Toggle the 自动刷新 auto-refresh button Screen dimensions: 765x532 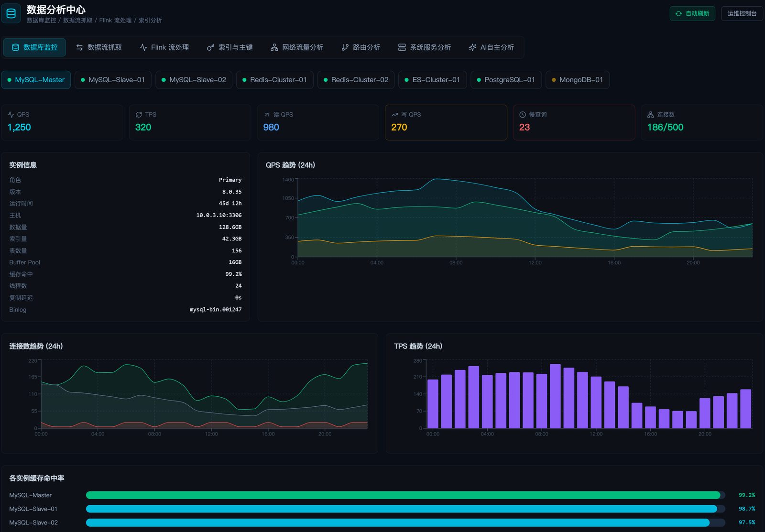692,13
